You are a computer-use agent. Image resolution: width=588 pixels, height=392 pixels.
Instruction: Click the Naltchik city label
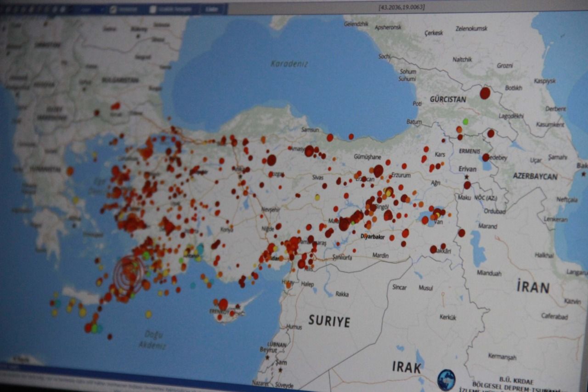tap(462, 59)
